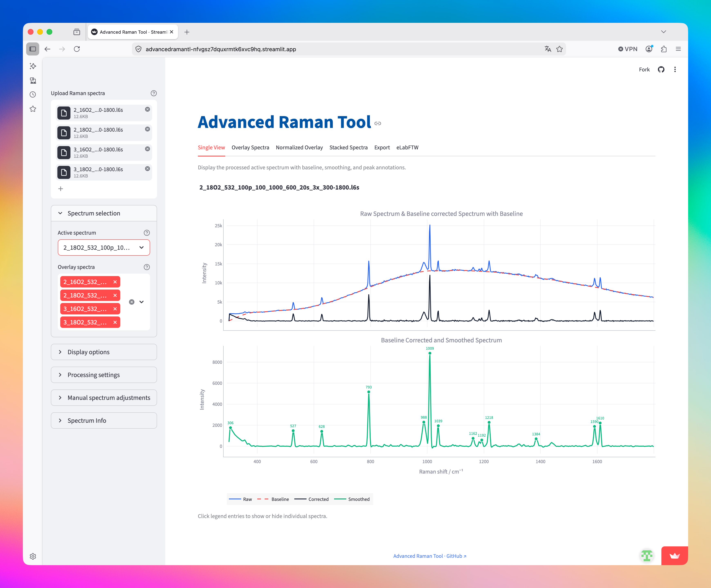Show help for Overlay spectra
711x588 pixels.
point(147,267)
